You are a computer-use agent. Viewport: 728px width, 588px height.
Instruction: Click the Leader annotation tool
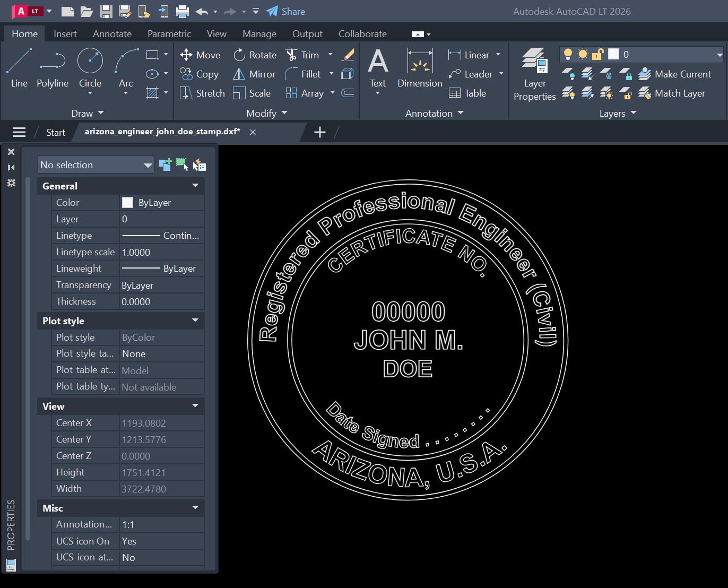click(470, 74)
